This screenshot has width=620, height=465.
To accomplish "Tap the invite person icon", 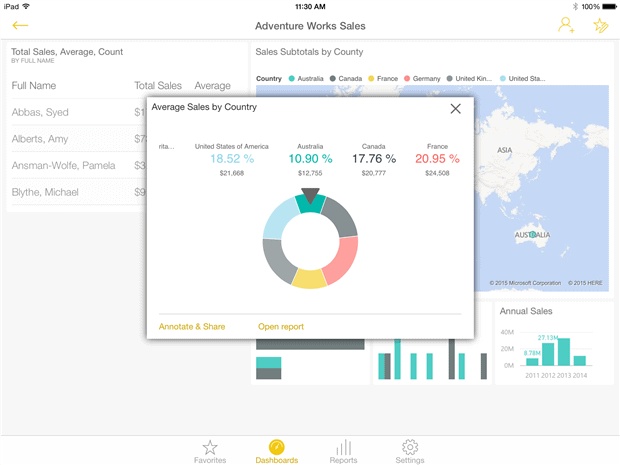I will pos(566,25).
